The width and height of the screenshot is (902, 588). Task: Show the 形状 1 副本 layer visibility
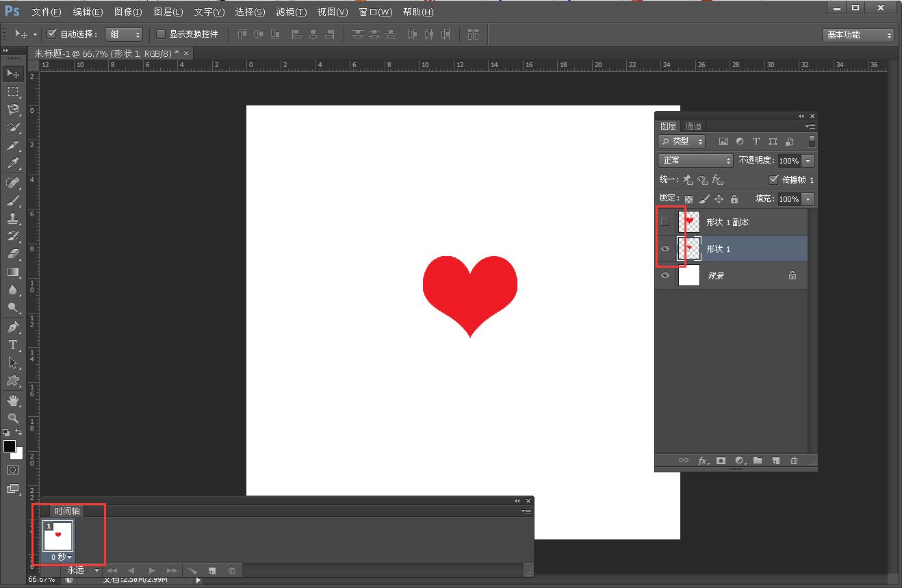click(665, 221)
